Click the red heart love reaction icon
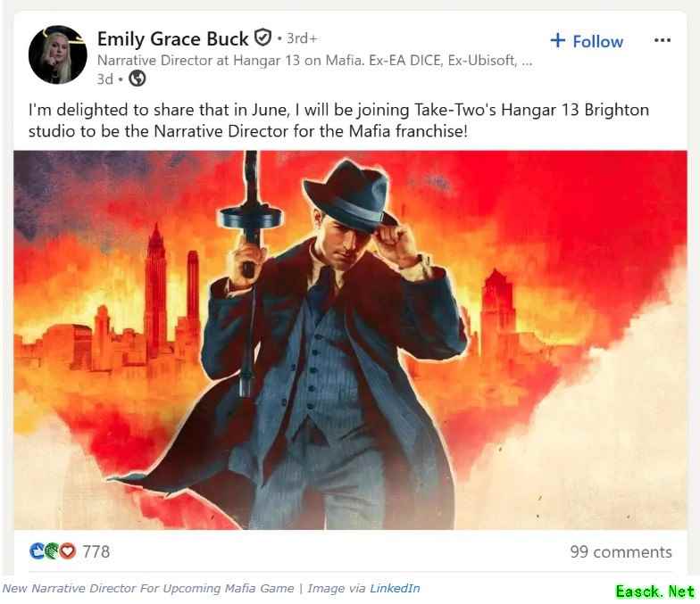Screen dimensions: 700x604 [68, 551]
